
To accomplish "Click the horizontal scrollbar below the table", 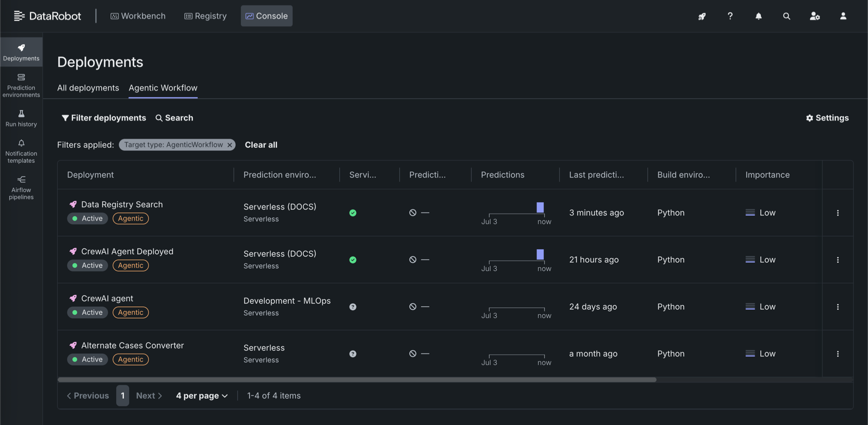I will (357, 380).
